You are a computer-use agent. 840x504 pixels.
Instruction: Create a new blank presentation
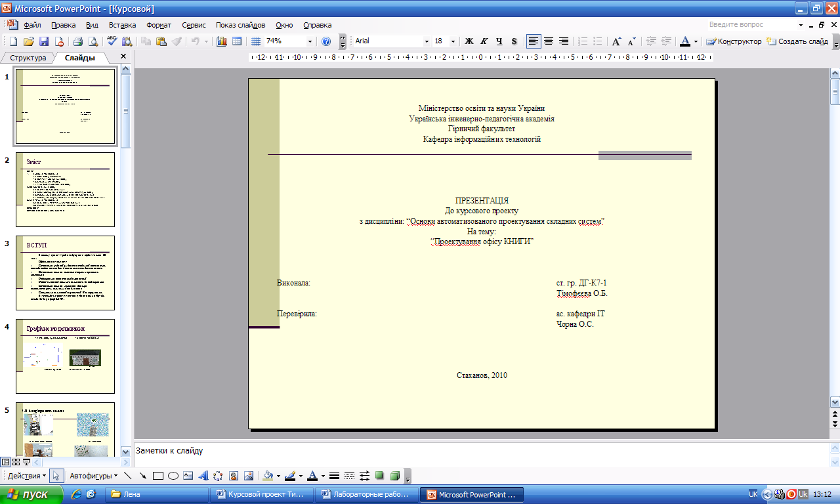(13, 41)
